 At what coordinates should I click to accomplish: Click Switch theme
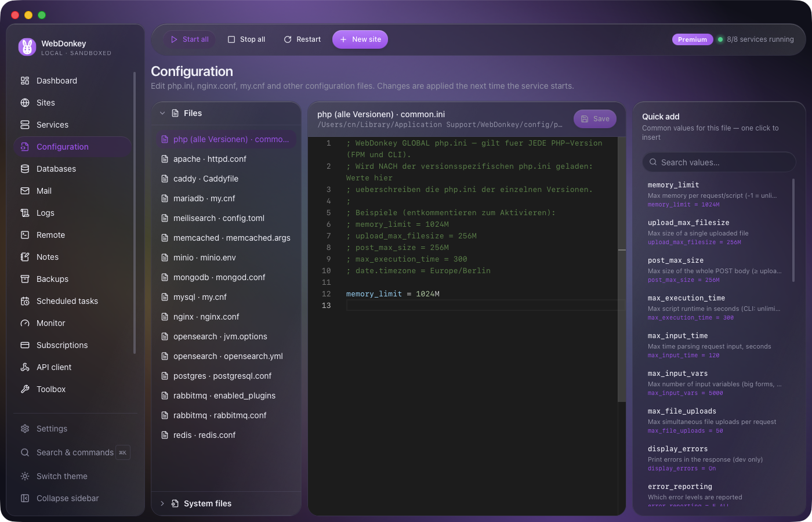pyautogui.click(x=75, y=476)
